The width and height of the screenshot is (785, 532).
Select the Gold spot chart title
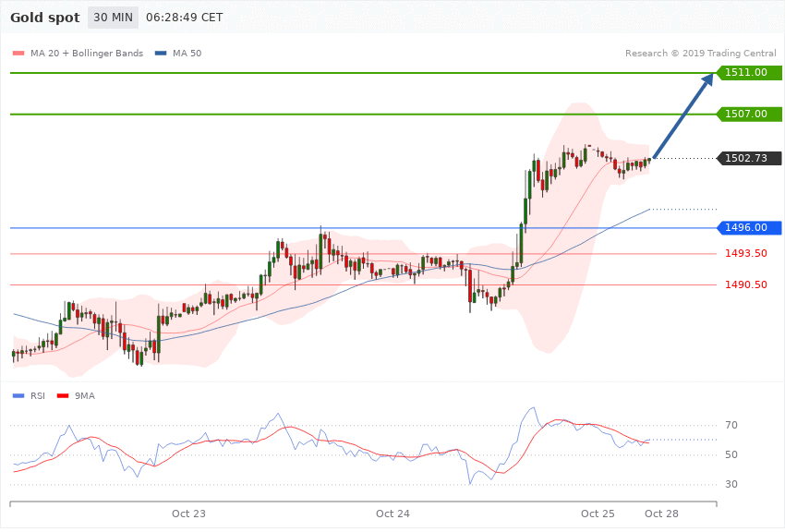tap(45, 18)
